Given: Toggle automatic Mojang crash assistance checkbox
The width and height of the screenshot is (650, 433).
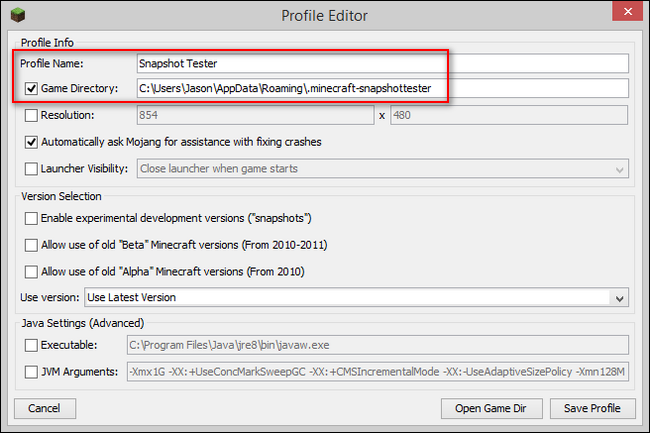Looking at the screenshot, I should [x=32, y=142].
